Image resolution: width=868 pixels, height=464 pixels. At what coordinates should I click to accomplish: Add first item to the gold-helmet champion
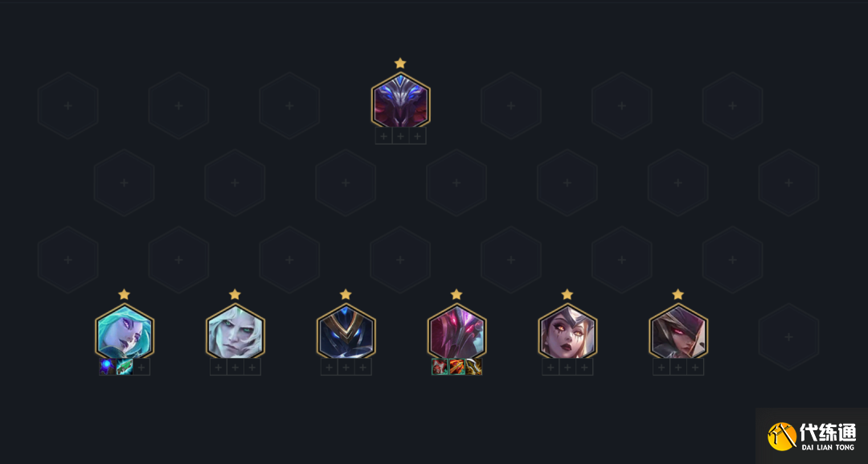click(329, 367)
